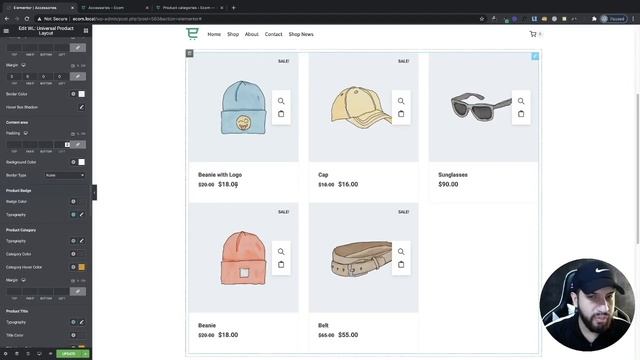Open responsive device selector beside Margin label

pyautogui.click(x=23, y=65)
